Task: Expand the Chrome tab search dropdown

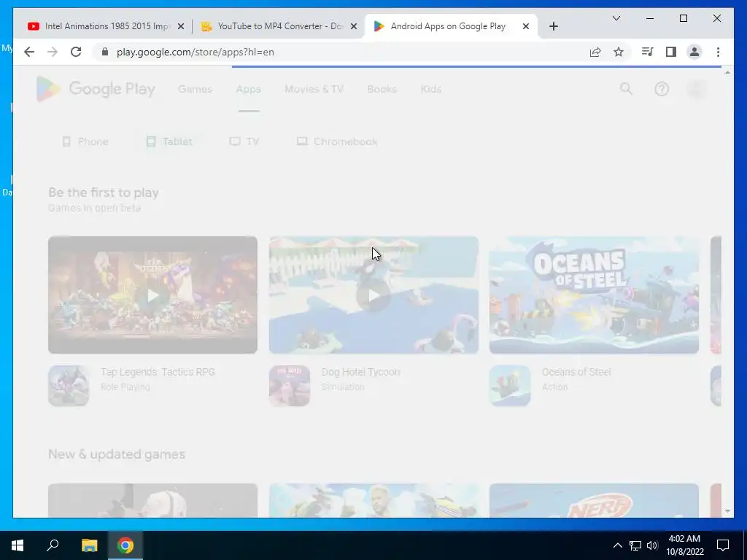Action: click(x=616, y=18)
